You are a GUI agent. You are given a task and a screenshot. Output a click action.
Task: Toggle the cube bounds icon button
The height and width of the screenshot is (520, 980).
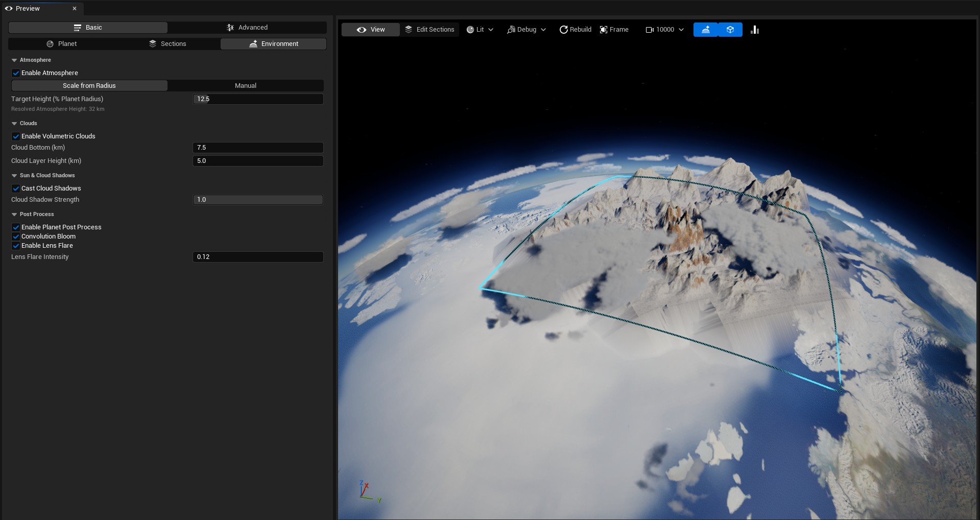(x=730, y=30)
